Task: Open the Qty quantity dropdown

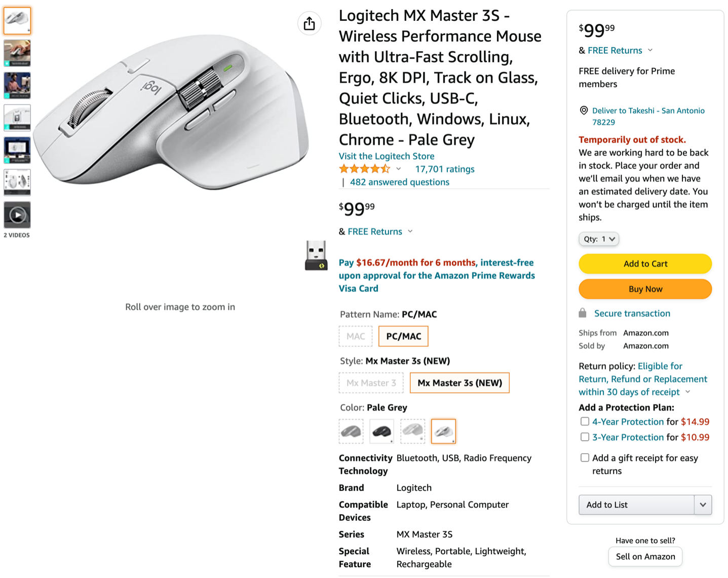Action: (x=599, y=239)
